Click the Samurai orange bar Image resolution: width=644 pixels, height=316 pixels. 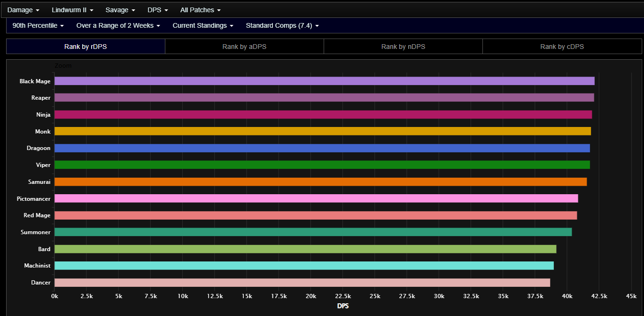click(x=321, y=182)
